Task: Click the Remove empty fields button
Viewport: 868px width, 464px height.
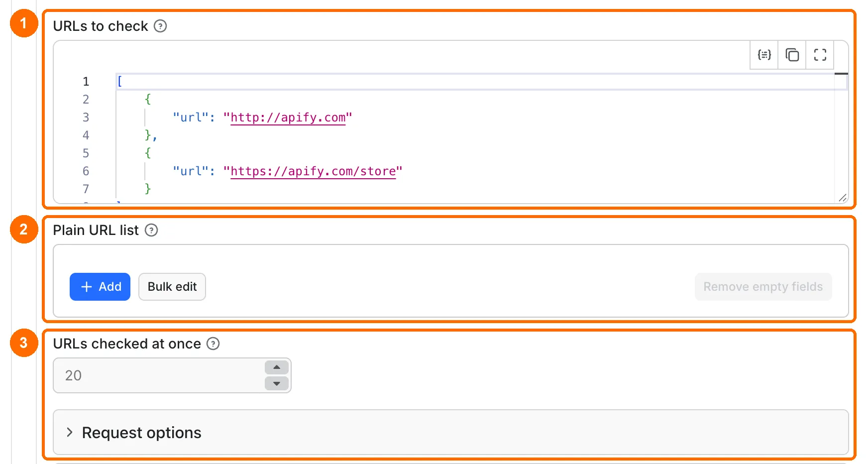Action: pos(763,287)
